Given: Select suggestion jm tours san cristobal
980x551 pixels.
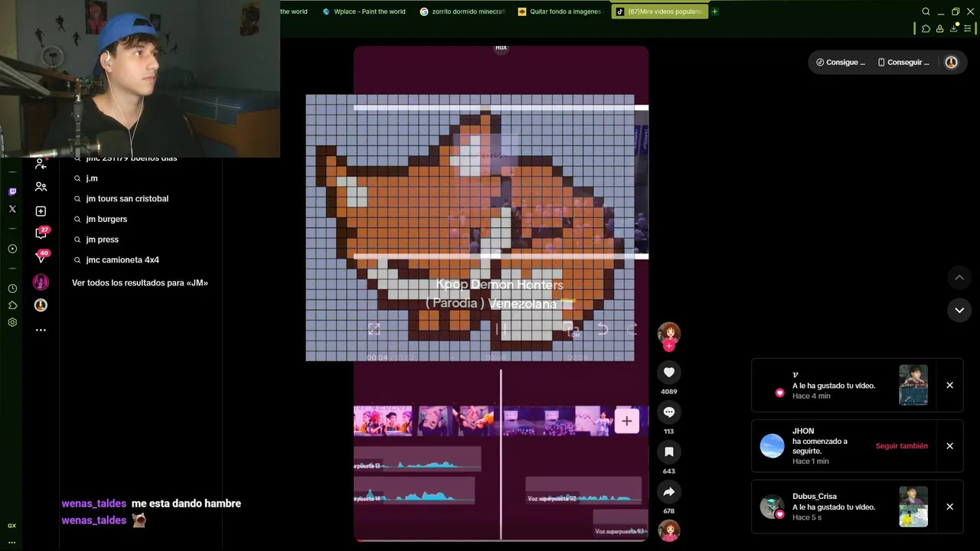Looking at the screenshot, I should pos(127,199).
